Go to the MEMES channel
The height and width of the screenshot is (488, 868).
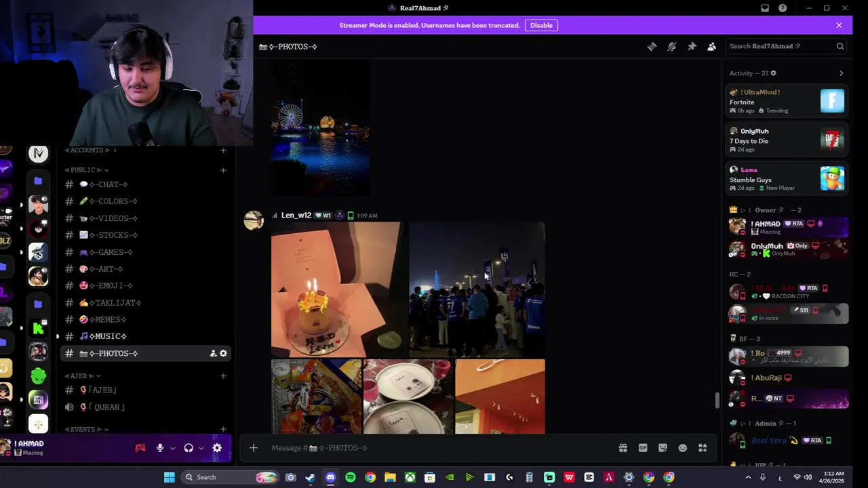(146, 319)
